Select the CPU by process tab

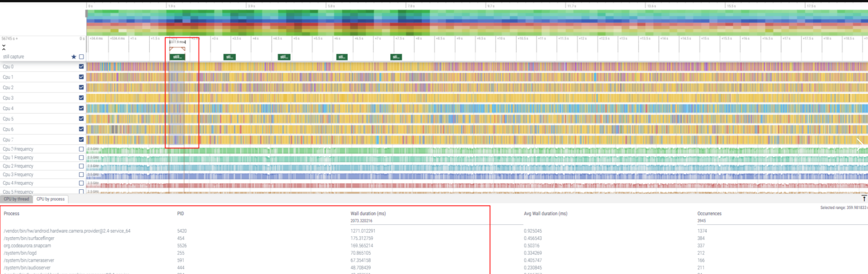(51, 199)
